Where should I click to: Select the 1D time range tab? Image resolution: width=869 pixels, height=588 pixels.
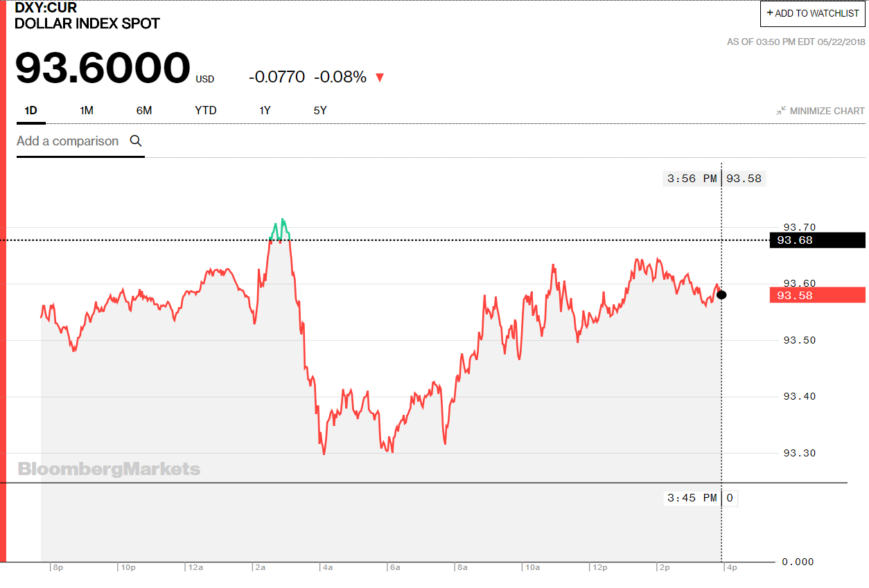30,110
